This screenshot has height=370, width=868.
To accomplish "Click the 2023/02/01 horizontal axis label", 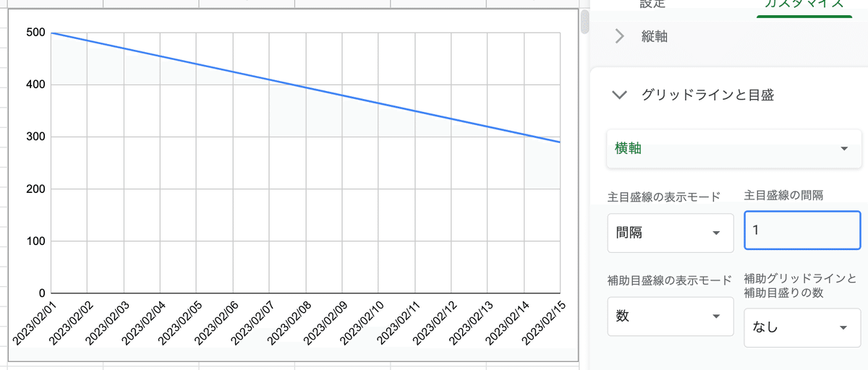I will pyautogui.click(x=35, y=322).
